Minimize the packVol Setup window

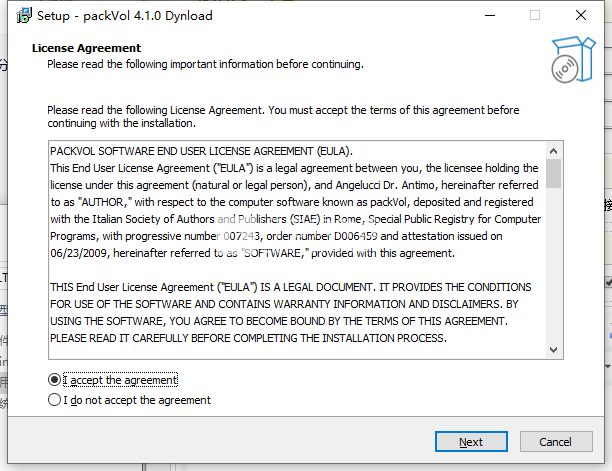click(490, 16)
